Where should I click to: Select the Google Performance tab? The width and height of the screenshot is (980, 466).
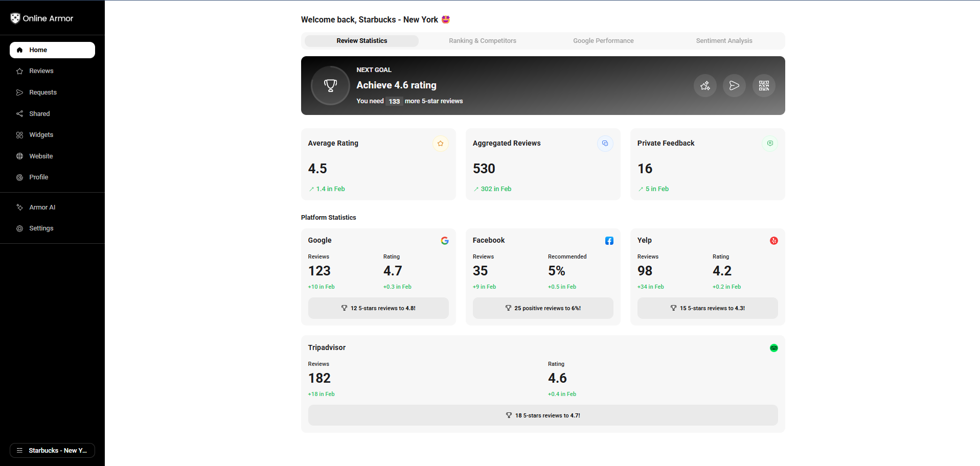point(603,41)
